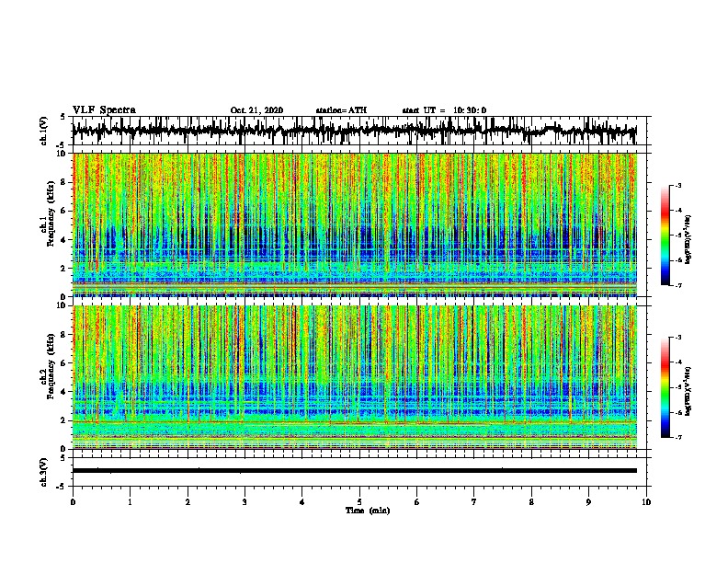This screenshot has width=728, height=563.
Task: Click the ch.1 colorbar log(PSD) label
Action: pos(688,240)
